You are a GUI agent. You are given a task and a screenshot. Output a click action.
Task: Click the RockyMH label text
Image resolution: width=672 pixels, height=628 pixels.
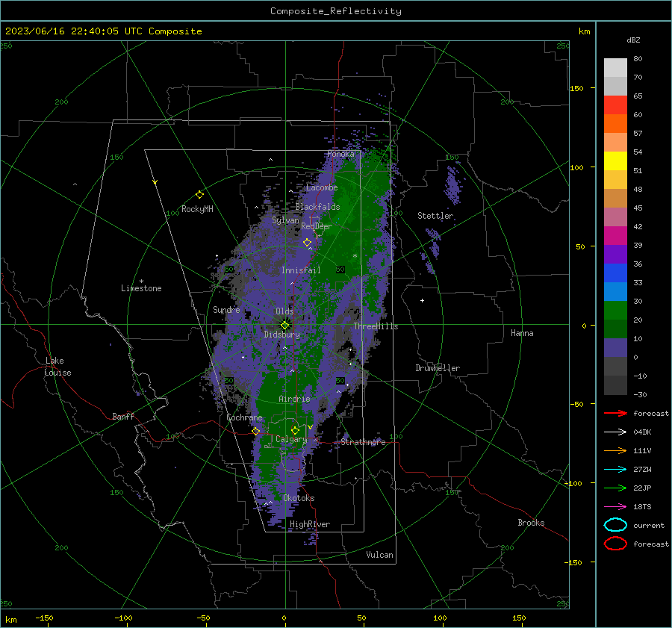(x=197, y=209)
